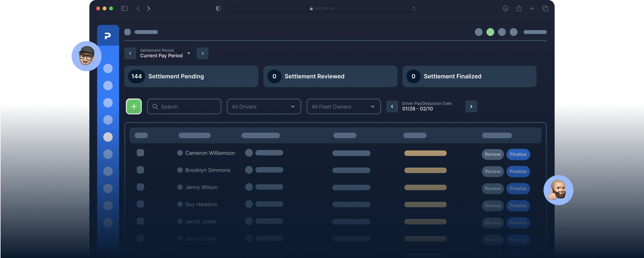Open the All Fleet Owners dropdown

coord(344,107)
